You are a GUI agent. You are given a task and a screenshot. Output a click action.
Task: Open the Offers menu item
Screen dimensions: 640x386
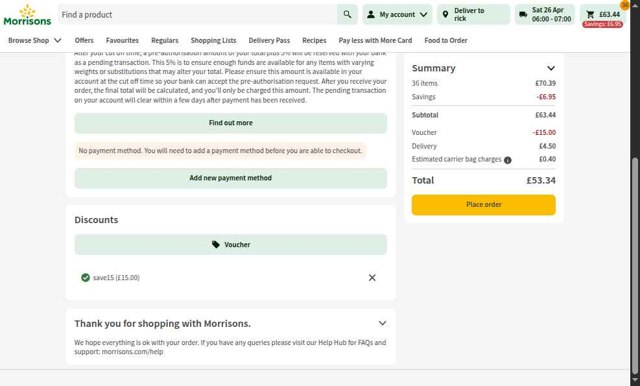coord(84,40)
